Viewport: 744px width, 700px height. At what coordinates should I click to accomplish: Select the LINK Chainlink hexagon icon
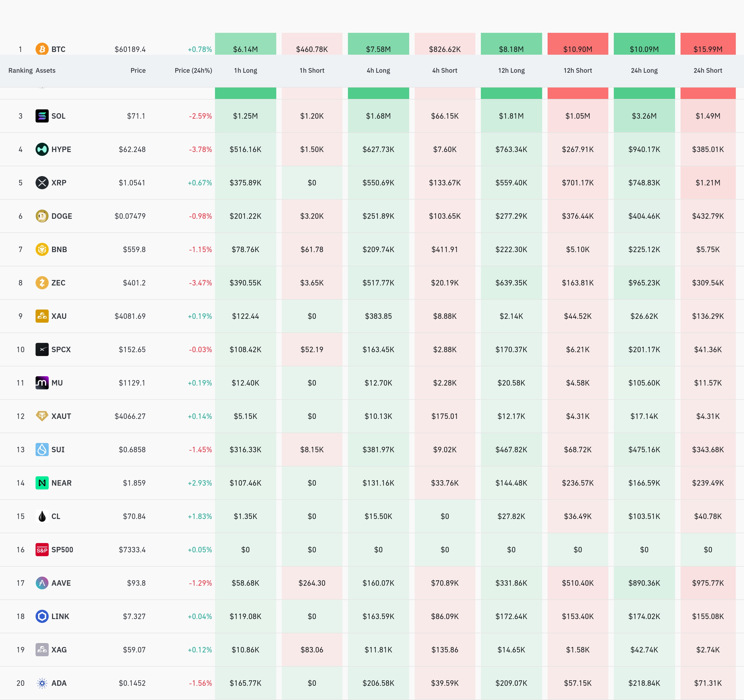(x=42, y=616)
